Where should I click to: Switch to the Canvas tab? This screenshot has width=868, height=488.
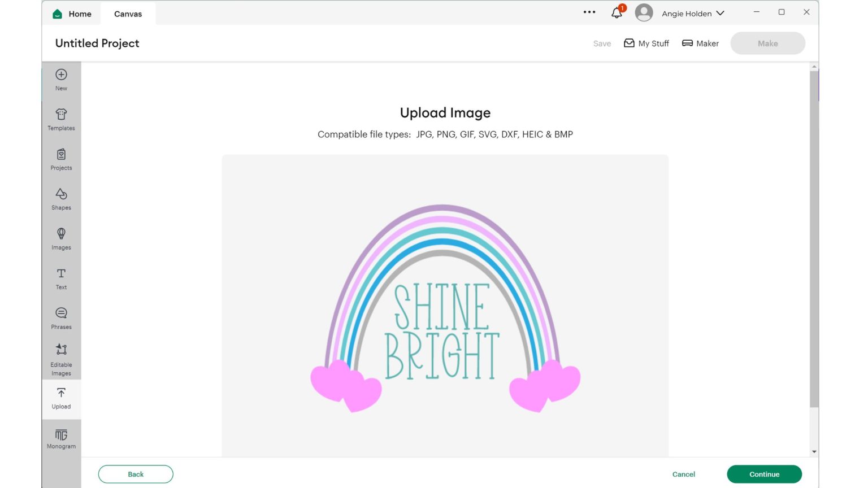coord(128,14)
